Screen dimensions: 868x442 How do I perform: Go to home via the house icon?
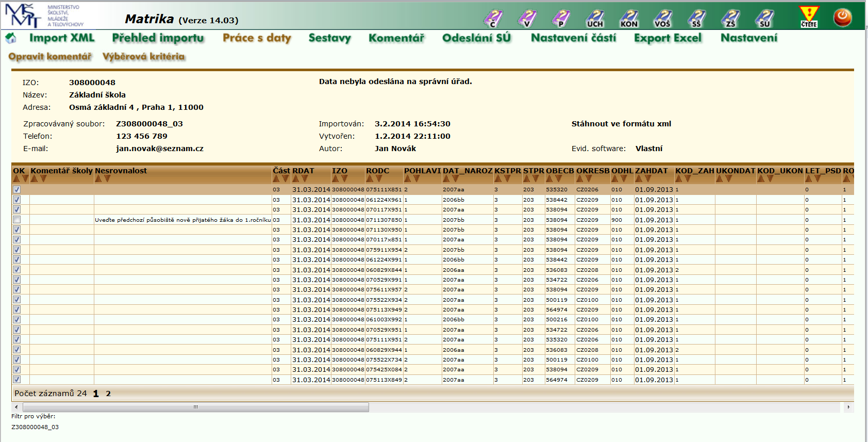11,38
